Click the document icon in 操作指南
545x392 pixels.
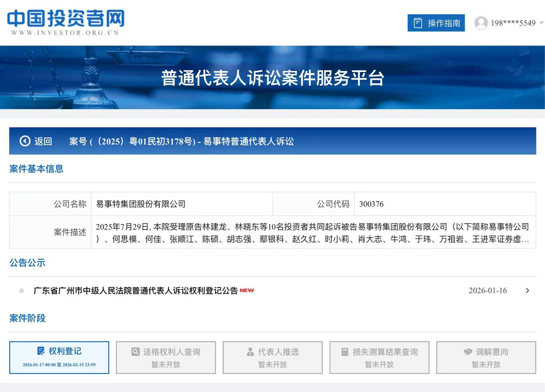click(418, 23)
